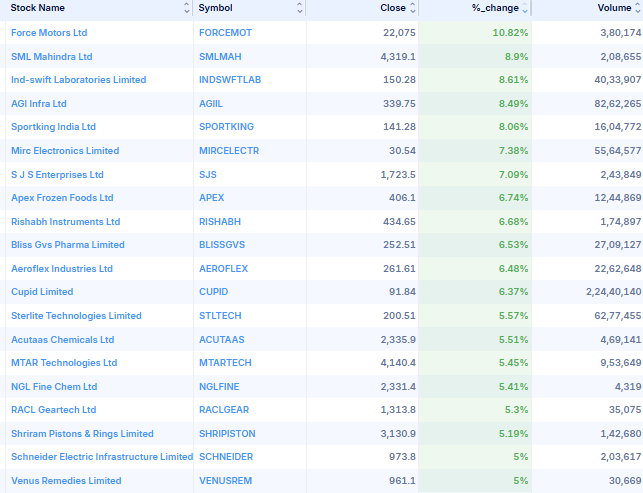Sort by Symbol column sort arrows
The width and height of the screenshot is (643, 493).
tap(300, 8)
